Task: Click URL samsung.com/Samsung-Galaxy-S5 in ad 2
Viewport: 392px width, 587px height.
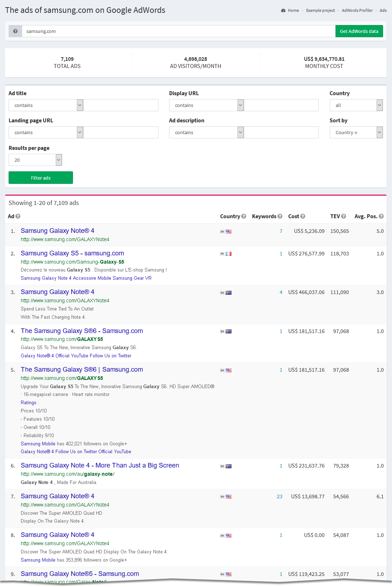Action: pos(72,262)
